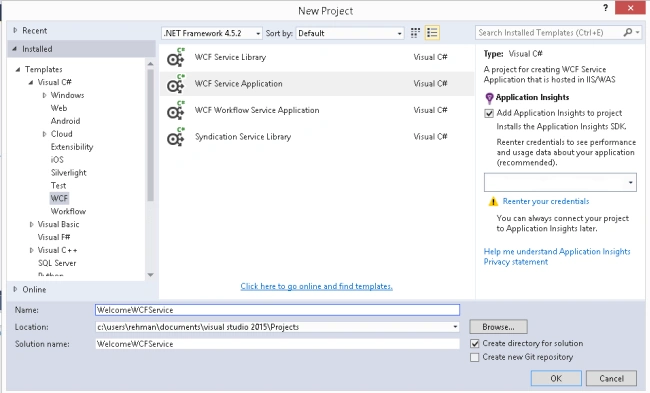650x393 pixels.
Task: Select the Workflow template category
Action: point(68,211)
